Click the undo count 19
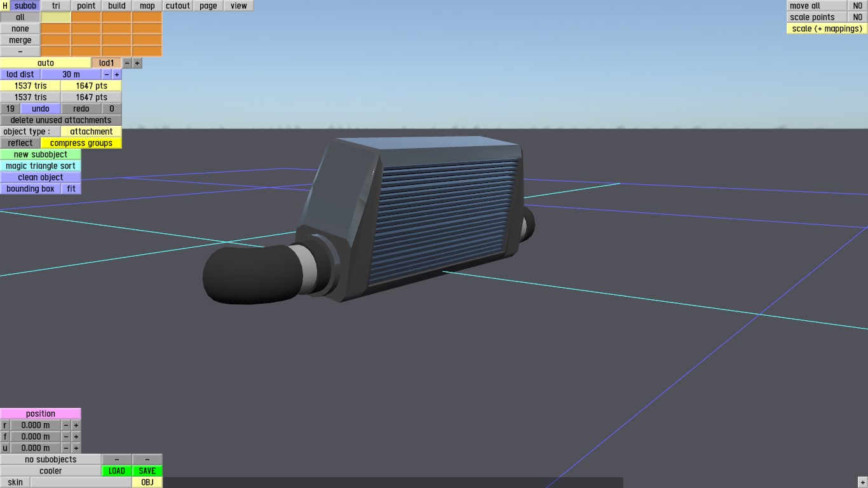The image size is (868, 488). pyautogui.click(x=10, y=109)
